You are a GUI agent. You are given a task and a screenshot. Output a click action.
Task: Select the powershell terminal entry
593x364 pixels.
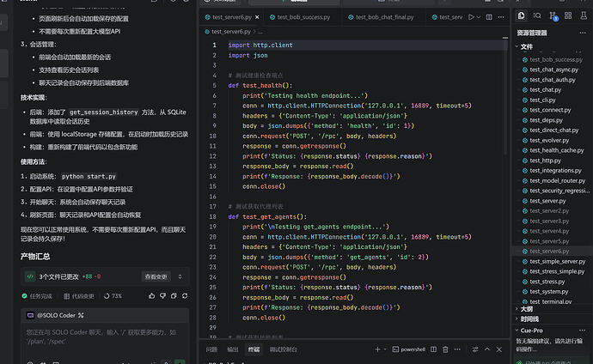tap(409, 349)
